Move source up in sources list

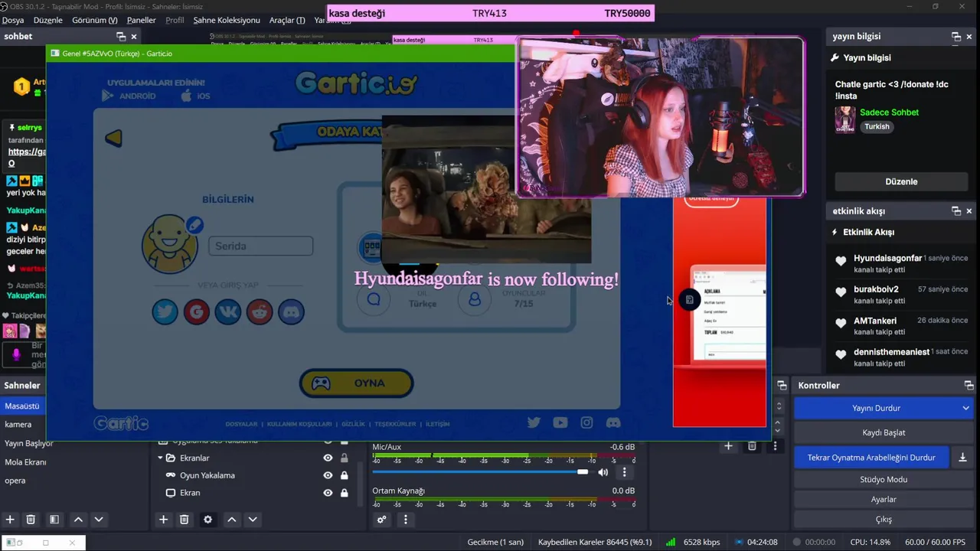pyautogui.click(x=231, y=520)
